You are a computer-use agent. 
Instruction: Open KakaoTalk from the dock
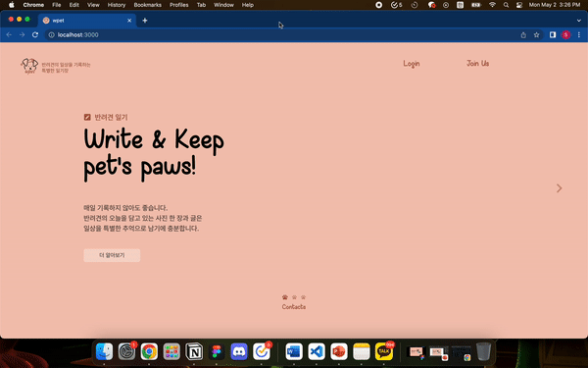(x=384, y=352)
